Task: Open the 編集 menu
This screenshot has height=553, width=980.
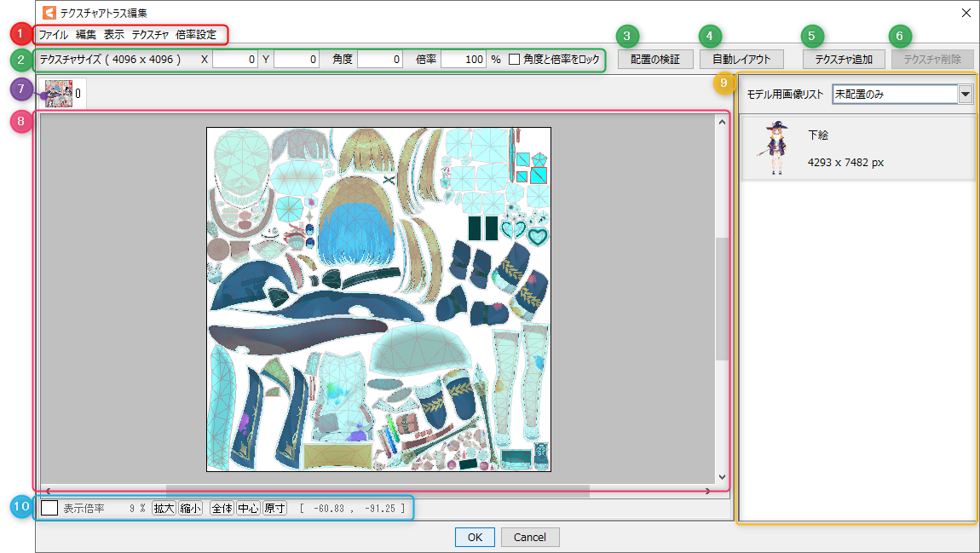Action: pos(86,35)
